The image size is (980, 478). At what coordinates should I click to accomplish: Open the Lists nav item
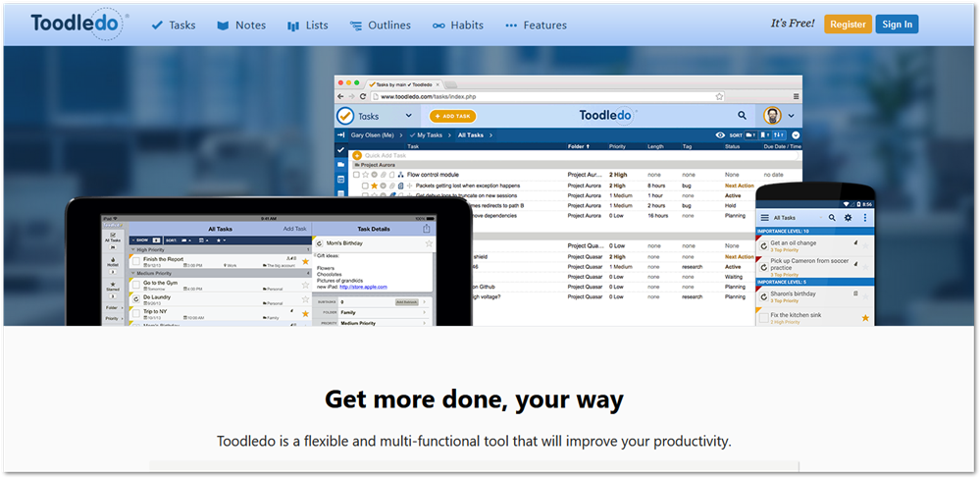coord(307,26)
